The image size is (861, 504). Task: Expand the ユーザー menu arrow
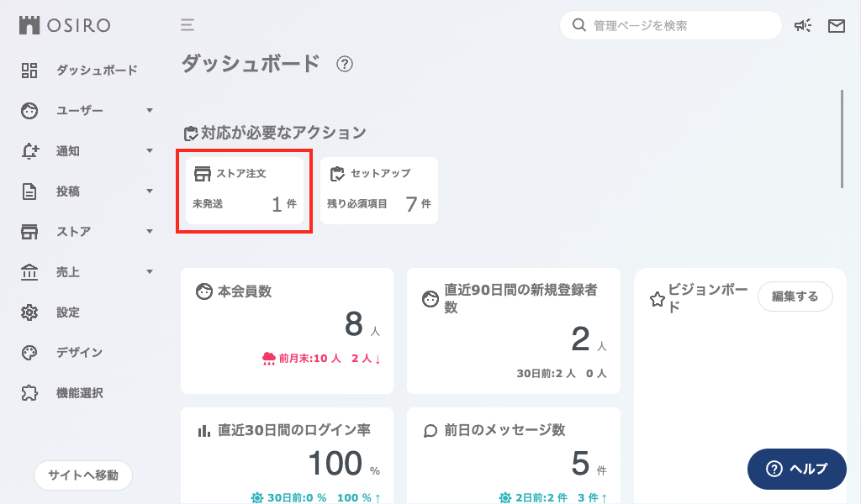pyautogui.click(x=150, y=111)
